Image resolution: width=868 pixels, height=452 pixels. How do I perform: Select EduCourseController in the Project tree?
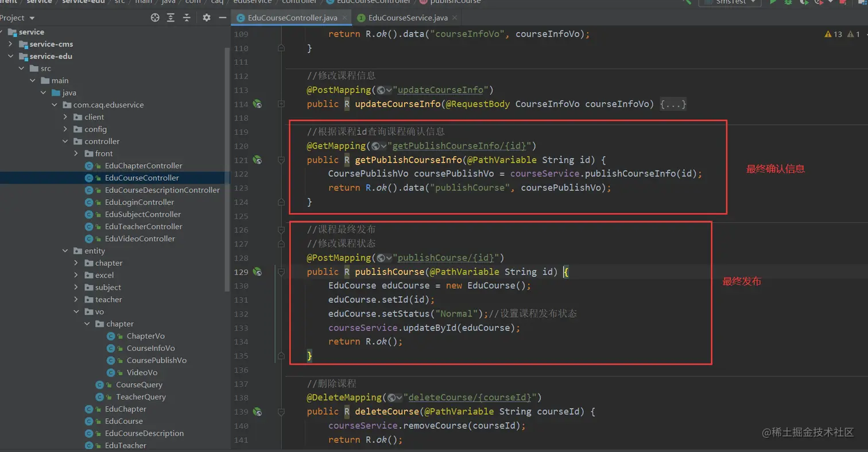[141, 178]
